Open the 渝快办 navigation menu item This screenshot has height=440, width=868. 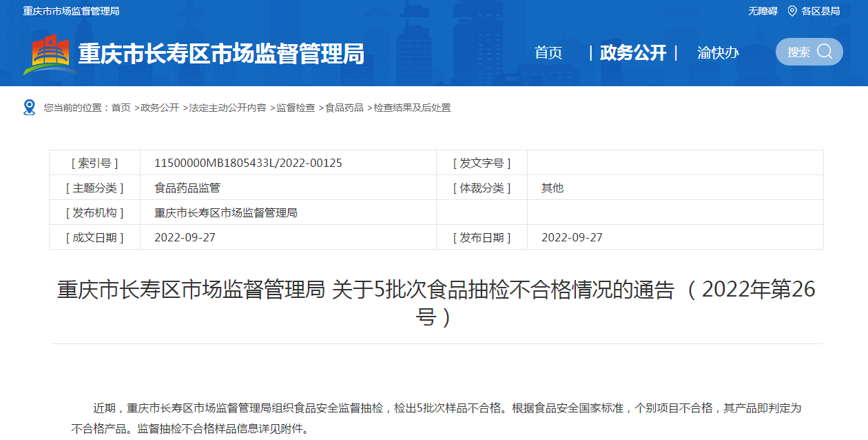[718, 52]
